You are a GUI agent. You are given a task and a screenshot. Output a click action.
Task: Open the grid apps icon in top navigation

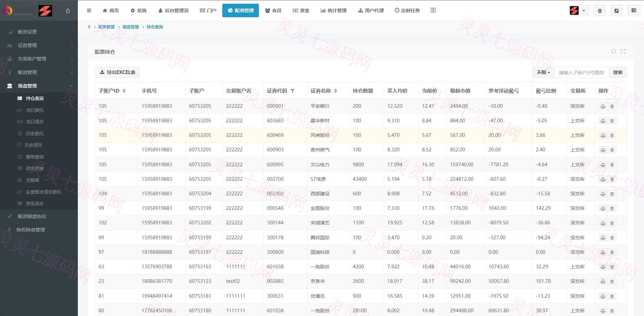tap(433, 10)
